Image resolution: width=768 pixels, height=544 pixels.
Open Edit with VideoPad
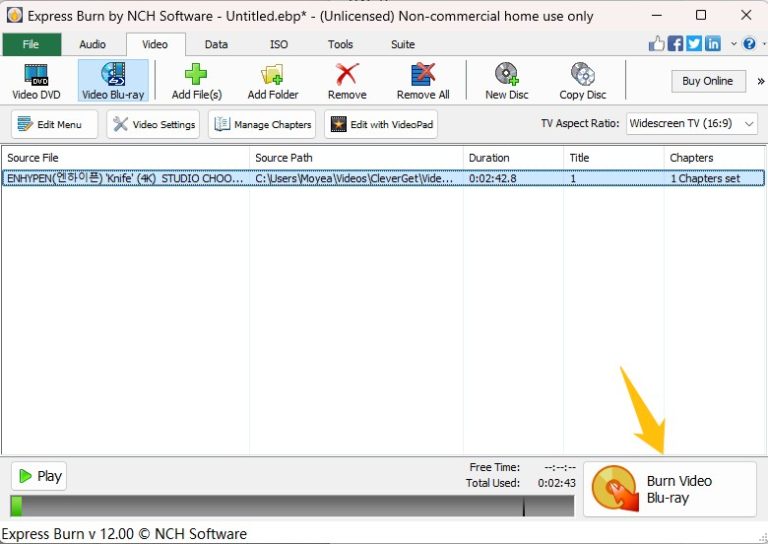(381, 124)
